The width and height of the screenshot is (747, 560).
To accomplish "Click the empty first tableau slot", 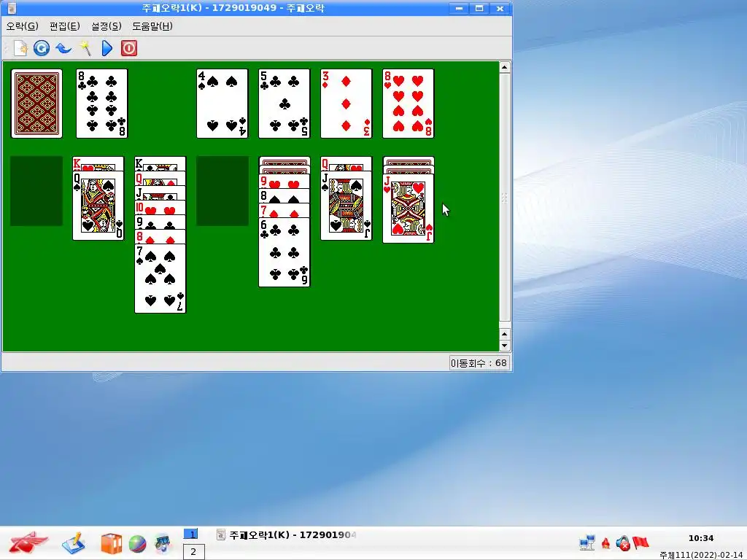I will tap(36, 191).
